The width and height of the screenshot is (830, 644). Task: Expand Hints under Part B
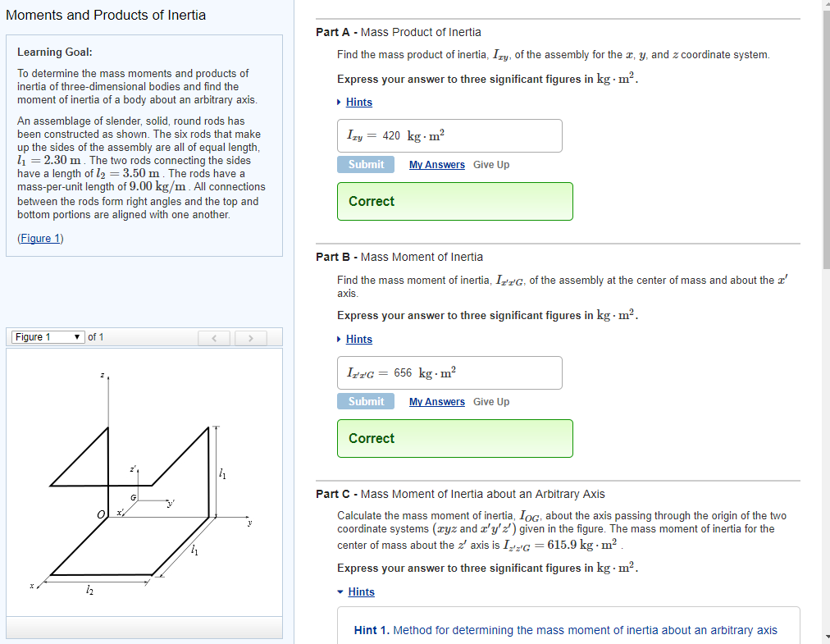coord(358,340)
